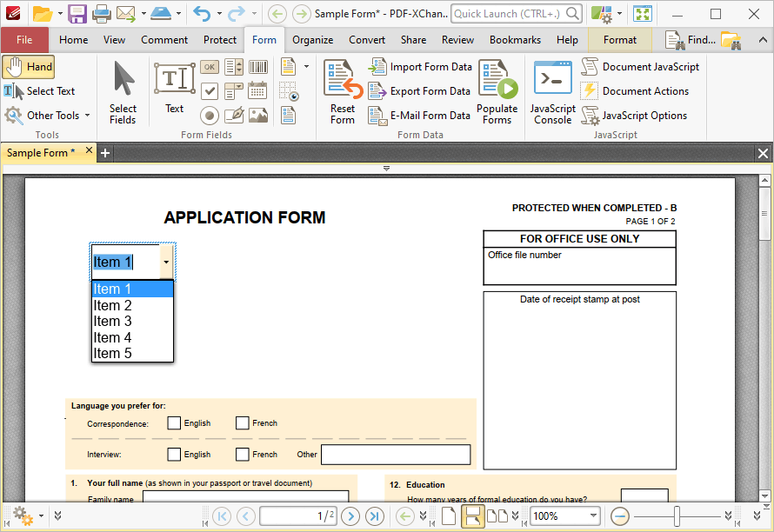Click E-Mail Form Data
774x532 pixels.
(419, 116)
